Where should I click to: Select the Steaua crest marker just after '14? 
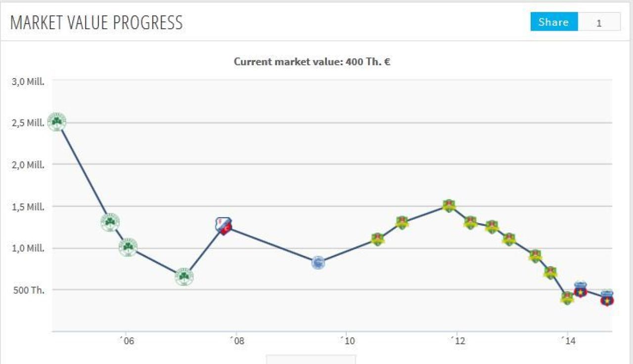click(581, 289)
